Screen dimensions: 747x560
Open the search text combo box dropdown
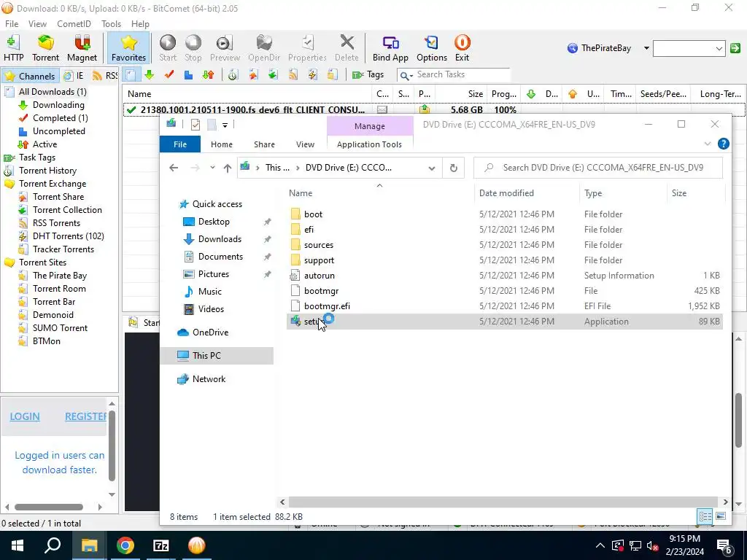click(x=719, y=48)
